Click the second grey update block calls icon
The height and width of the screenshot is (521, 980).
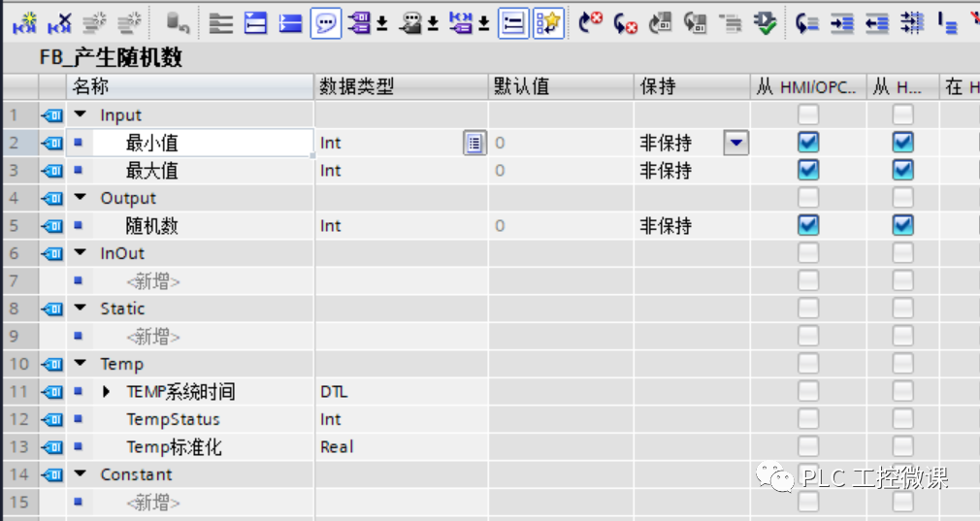695,23
